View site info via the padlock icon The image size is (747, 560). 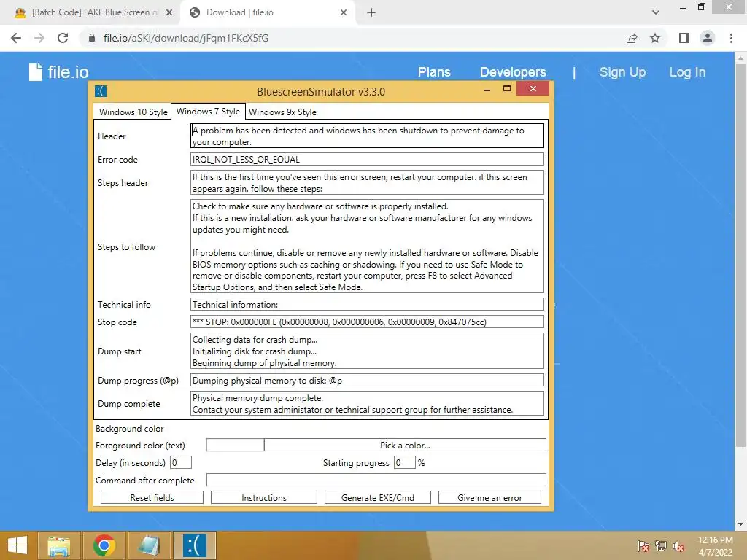pyautogui.click(x=92, y=38)
